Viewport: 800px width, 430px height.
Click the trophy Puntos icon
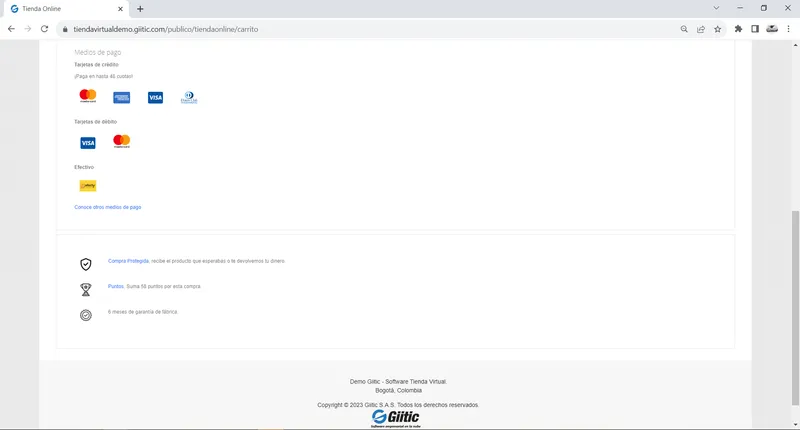pos(86,290)
